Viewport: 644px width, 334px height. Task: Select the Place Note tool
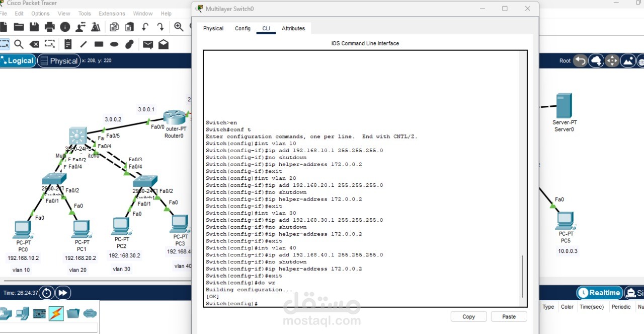pos(68,44)
